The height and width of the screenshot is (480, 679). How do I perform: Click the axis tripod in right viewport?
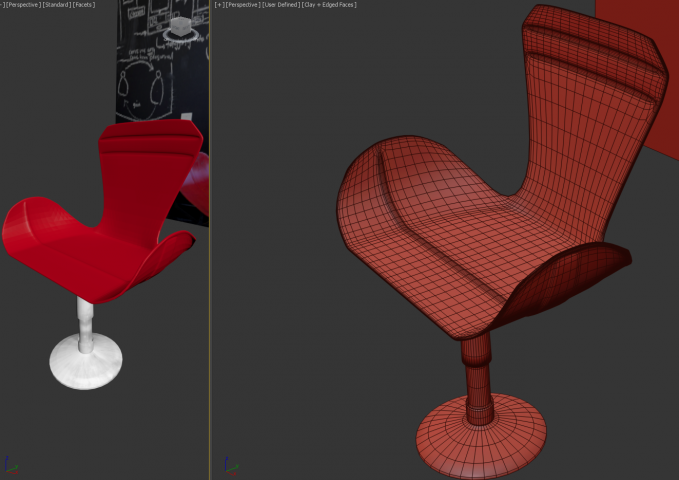[231, 465]
